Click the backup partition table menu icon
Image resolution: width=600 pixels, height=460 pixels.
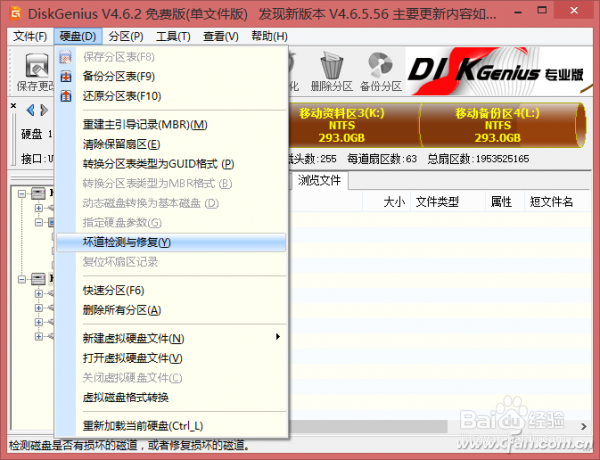pyautogui.click(x=66, y=76)
